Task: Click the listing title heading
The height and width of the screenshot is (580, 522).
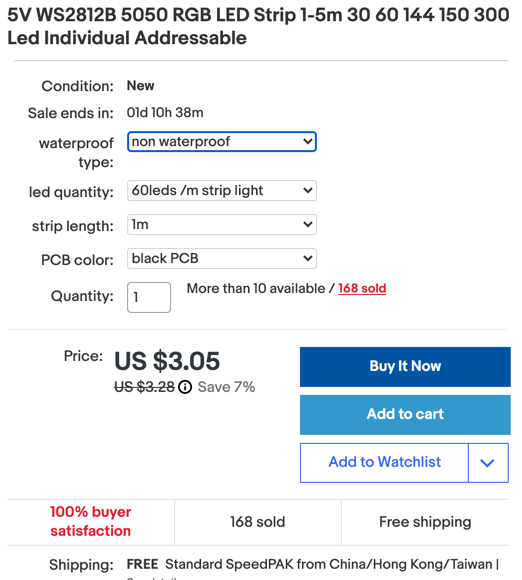Action: coord(258,26)
